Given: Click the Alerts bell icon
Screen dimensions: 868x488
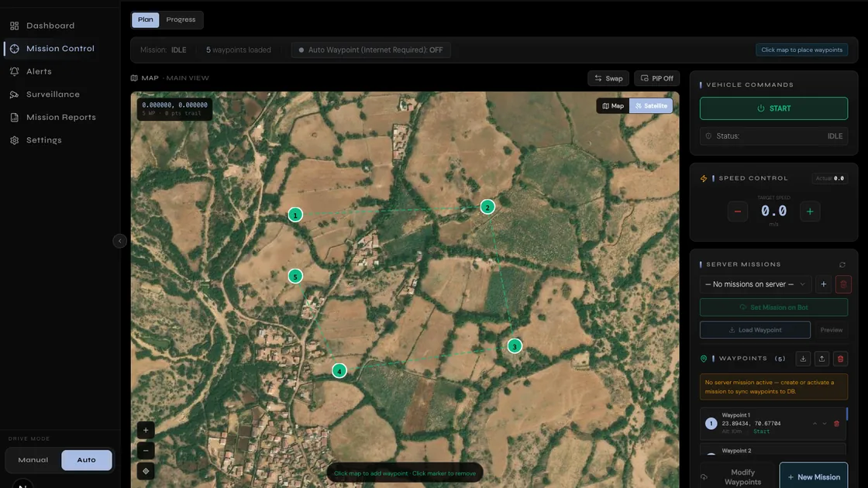Looking at the screenshot, I should pyautogui.click(x=15, y=71).
